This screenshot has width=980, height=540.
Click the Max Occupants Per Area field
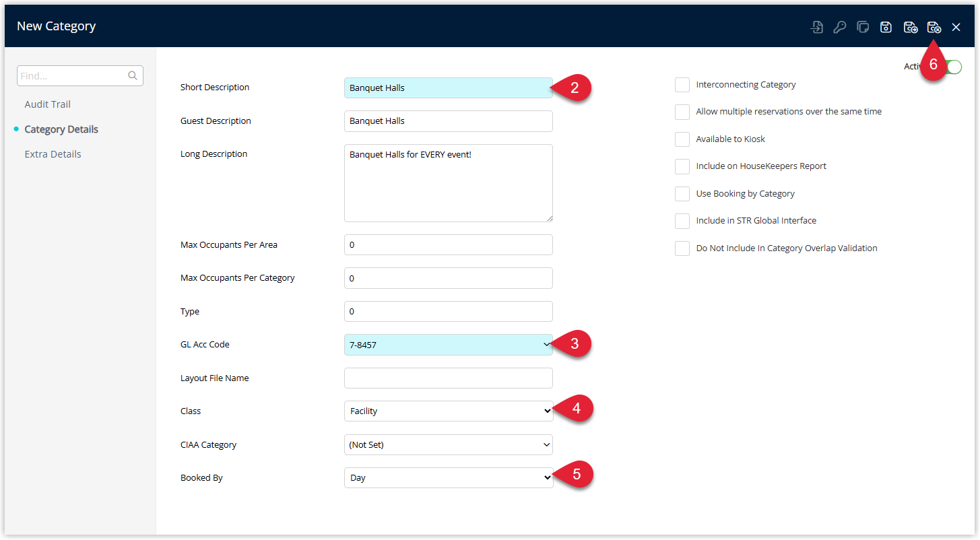(x=449, y=245)
